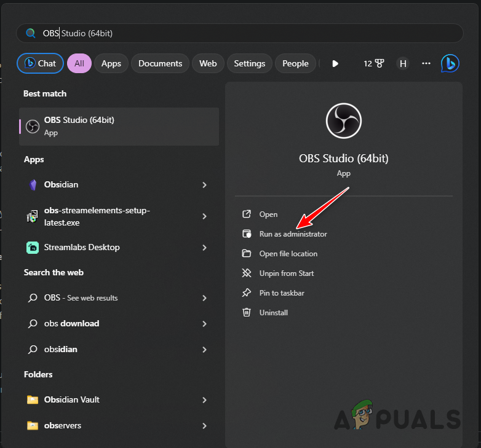Switch to the Documents filter tab
This screenshot has width=481, height=448.
[160, 63]
